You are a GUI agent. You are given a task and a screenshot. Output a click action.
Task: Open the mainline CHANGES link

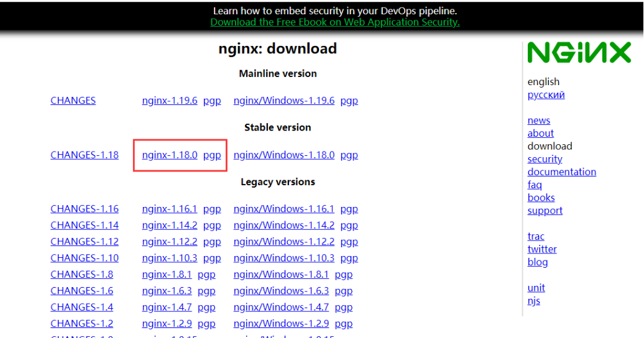pyautogui.click(x=73, y=101)
